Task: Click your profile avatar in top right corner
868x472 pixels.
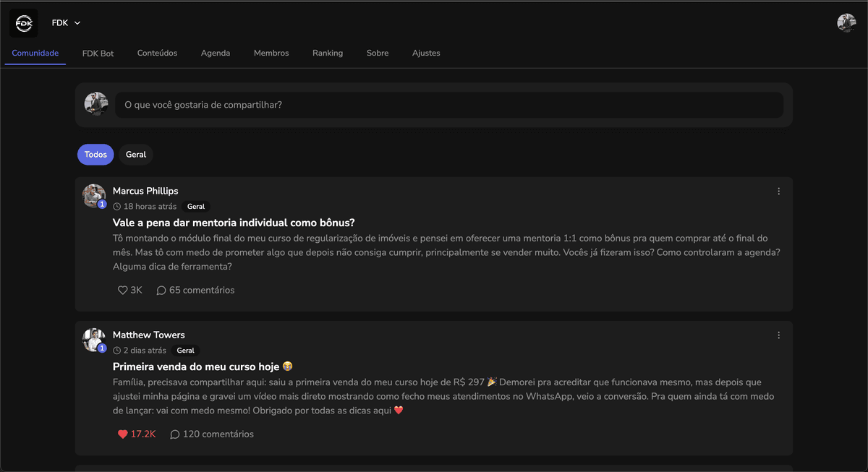Action: [x=846, y=22]
